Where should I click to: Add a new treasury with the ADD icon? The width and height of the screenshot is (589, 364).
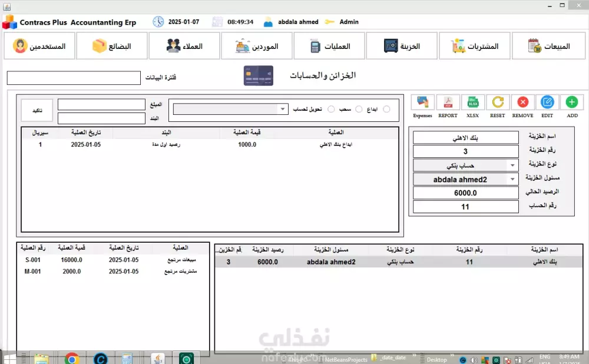tap(571, 101)
